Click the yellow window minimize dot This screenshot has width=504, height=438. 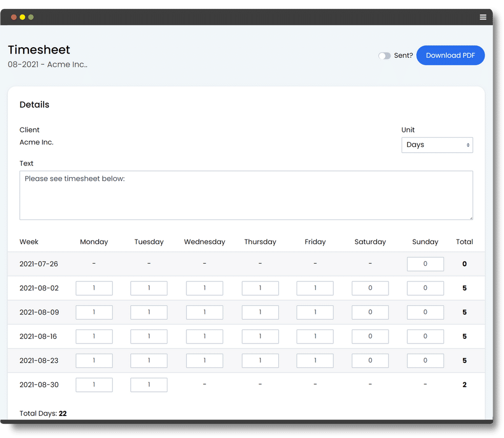[23, 17]
